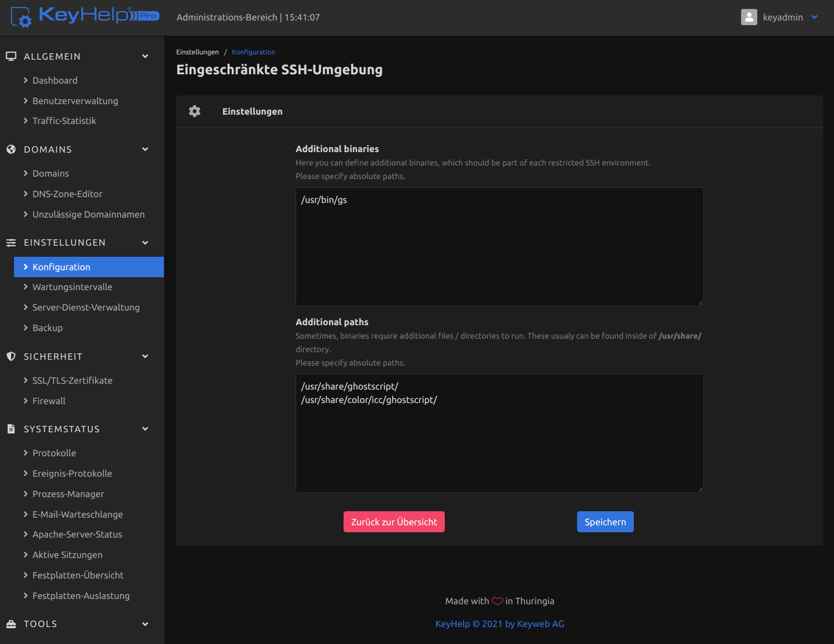The image size is (834, 644).
Task: Follow the Konfiguration breadcrumb link
Action: [x=253, y=52]
